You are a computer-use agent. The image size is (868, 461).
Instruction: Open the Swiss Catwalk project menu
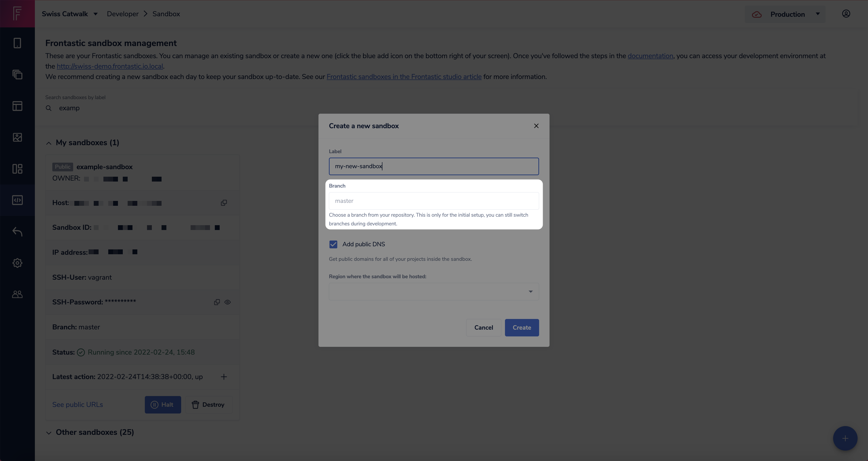coord(70,14)
